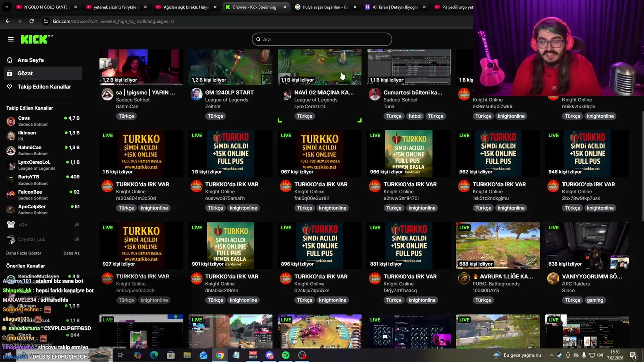Screen dimensions: 644x362
Task: Open the Bu gece yağmurlu weather widget
Action: 517,355
